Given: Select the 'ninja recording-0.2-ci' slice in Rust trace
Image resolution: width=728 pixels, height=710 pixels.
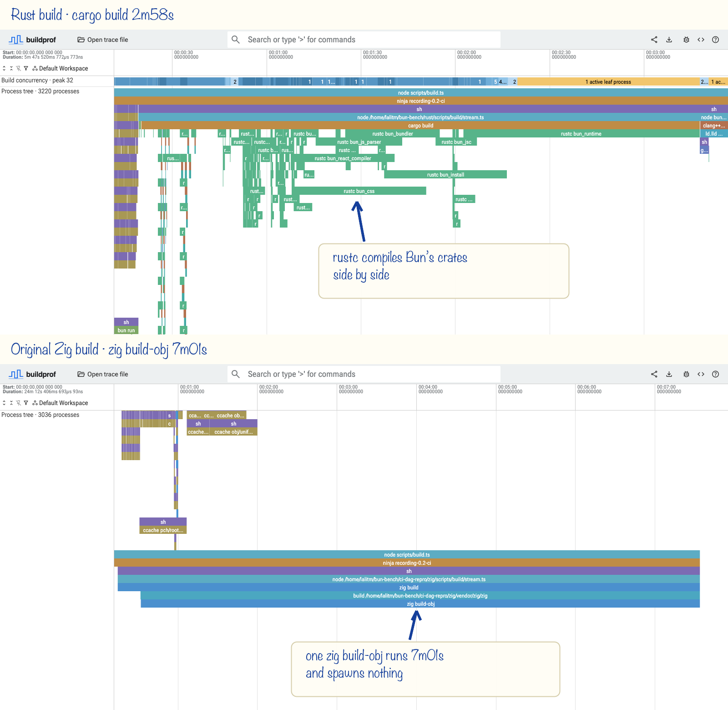Looking at the screenshot, I should click(421, 101).
